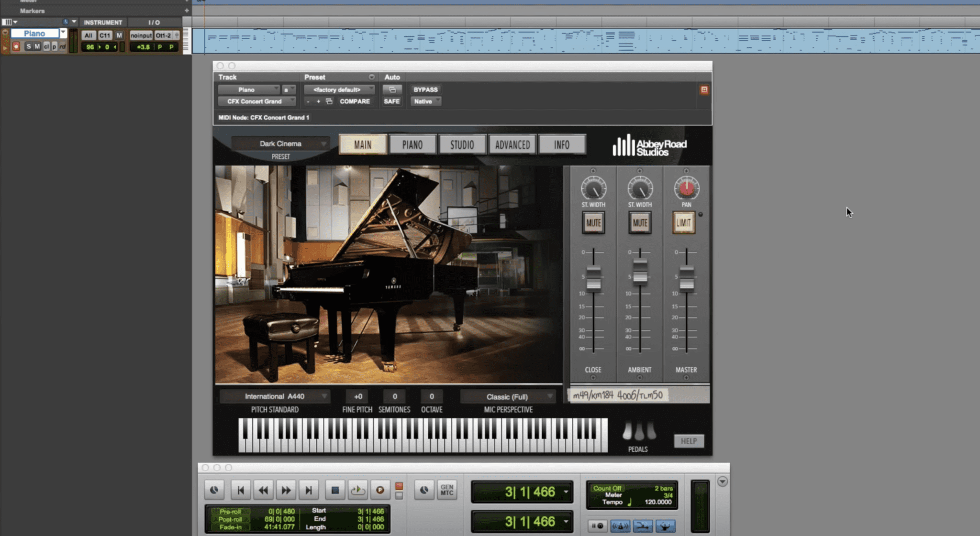Switch to the PIANO tab

pyautogui.click(x=412, y=144)
